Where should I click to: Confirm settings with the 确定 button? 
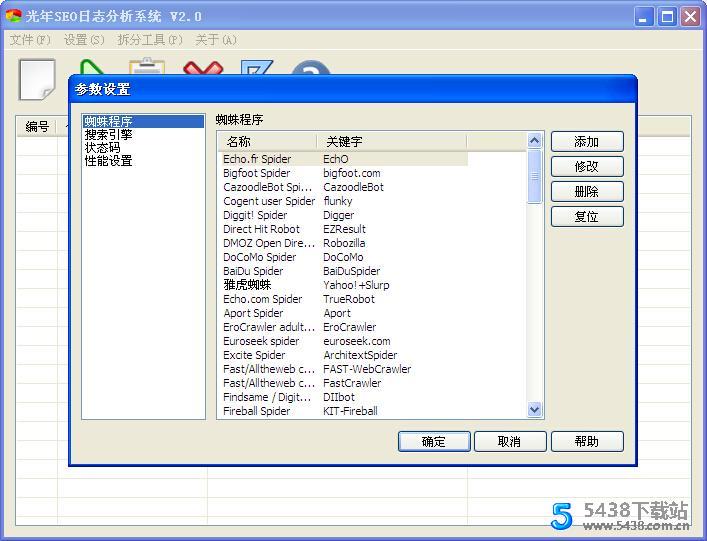coord(434,441)
